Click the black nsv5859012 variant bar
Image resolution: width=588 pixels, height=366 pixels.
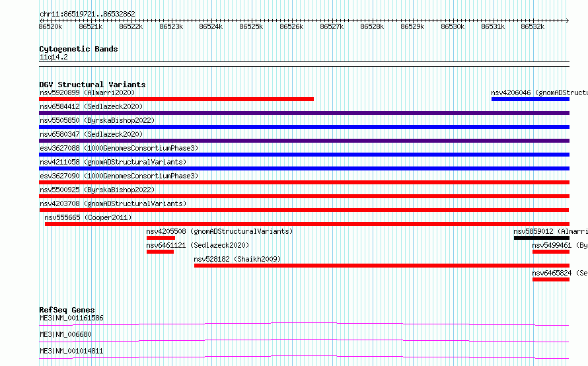point(542,238)
